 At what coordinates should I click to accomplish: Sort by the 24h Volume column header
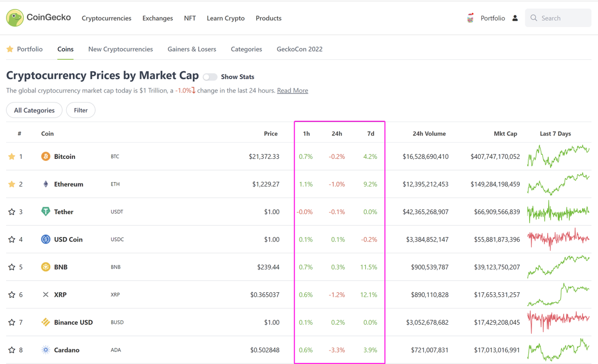point(429,133)
